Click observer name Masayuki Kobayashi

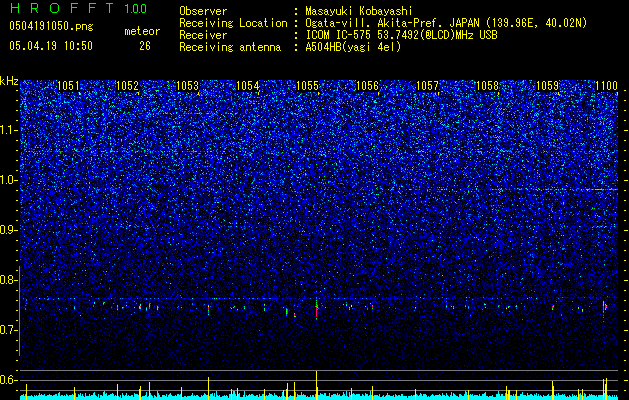click(x=359, y=12)
